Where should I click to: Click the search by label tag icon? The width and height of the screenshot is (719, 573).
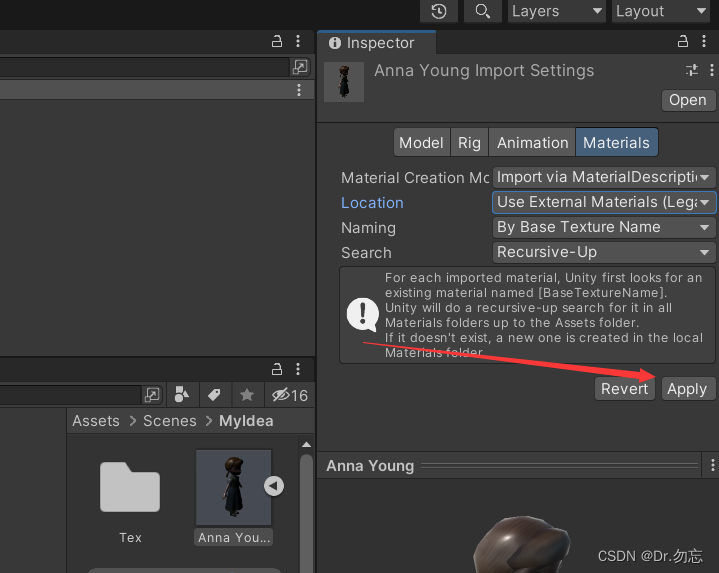pyautogui.click(x=215, y=395)
